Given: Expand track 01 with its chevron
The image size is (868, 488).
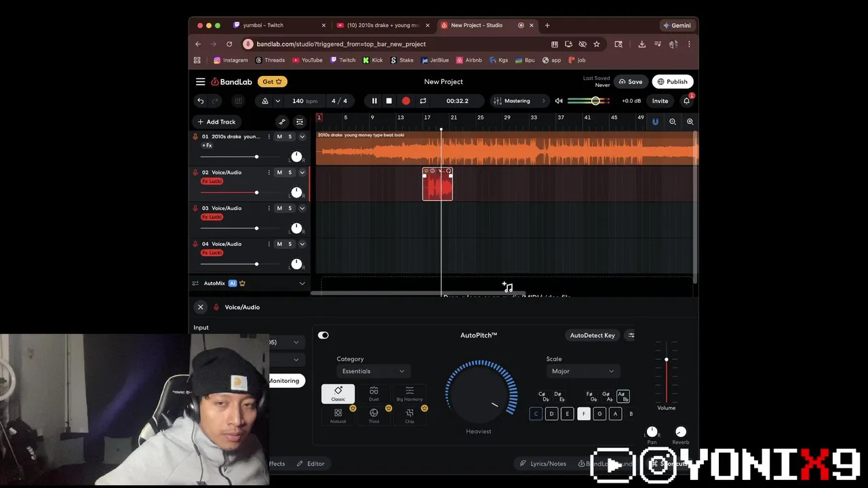Looking at the screenshot, I should coord(302,136).
